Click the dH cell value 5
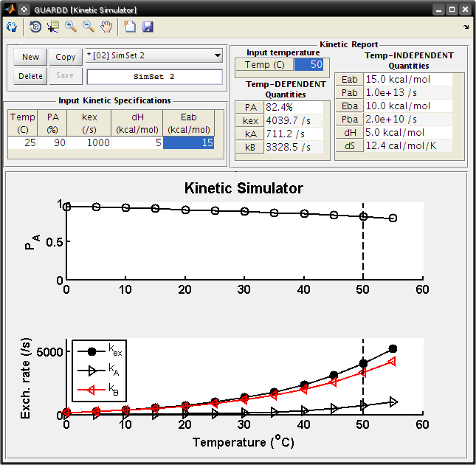Screen dimensions: 476x465 137,142
